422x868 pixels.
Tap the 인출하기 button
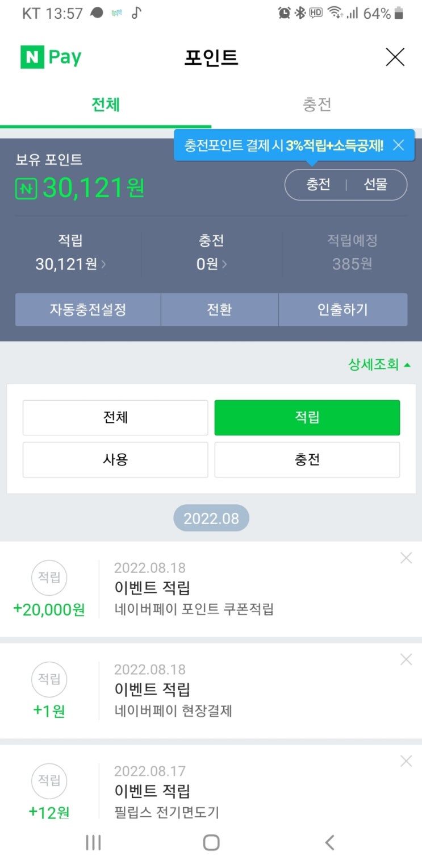pos(342,310)
